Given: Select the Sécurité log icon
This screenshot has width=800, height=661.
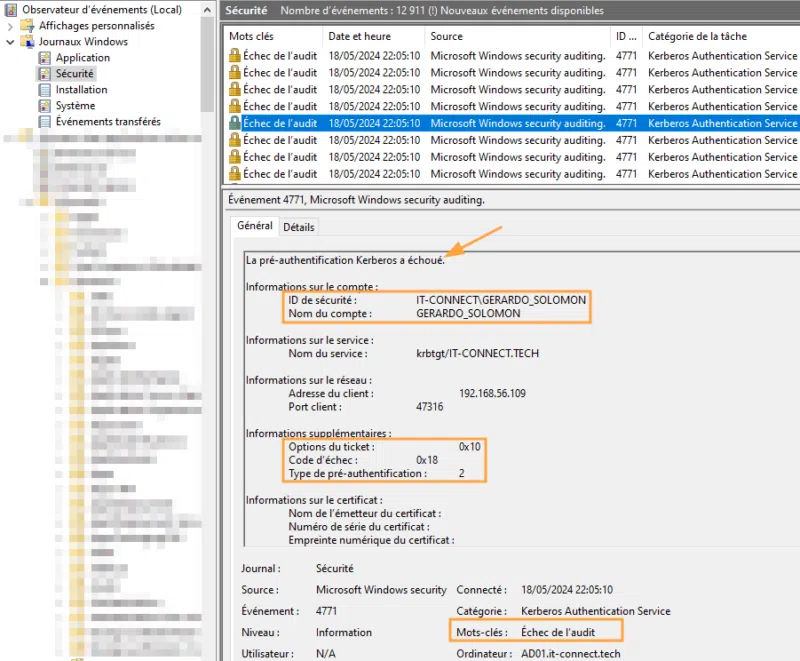Looking at the screenshot, I should pos(45,74).
